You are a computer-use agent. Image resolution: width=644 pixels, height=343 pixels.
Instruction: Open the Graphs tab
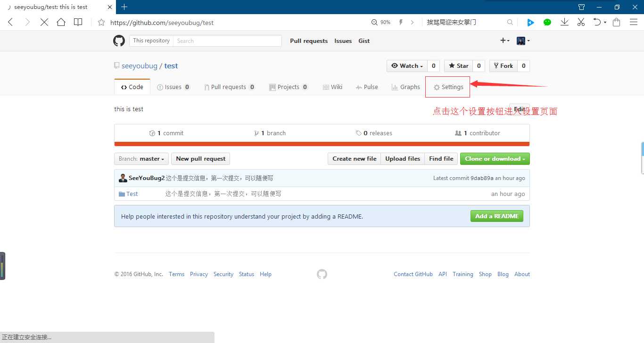pyautogui.click(x=406, y=87)
